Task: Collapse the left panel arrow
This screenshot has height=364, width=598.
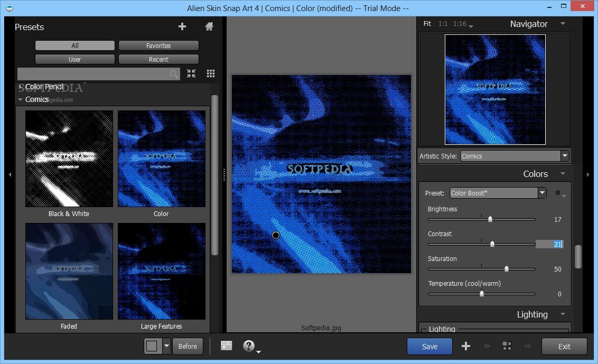Action: coord(10,175)
